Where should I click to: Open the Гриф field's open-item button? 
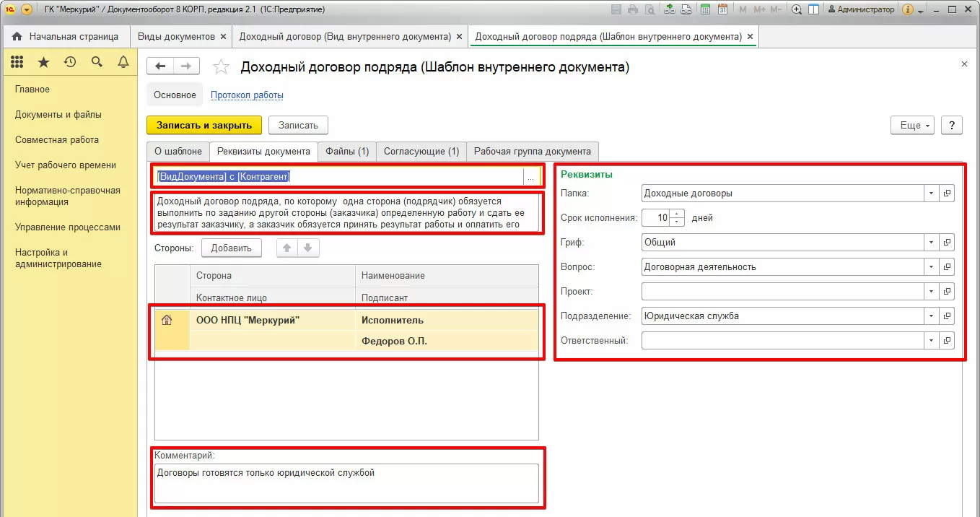point(948,243)
